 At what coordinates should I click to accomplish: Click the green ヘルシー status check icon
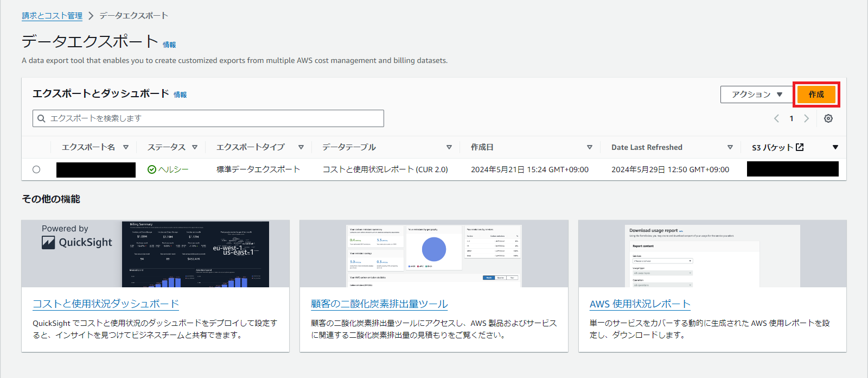(x=152, y=169)
